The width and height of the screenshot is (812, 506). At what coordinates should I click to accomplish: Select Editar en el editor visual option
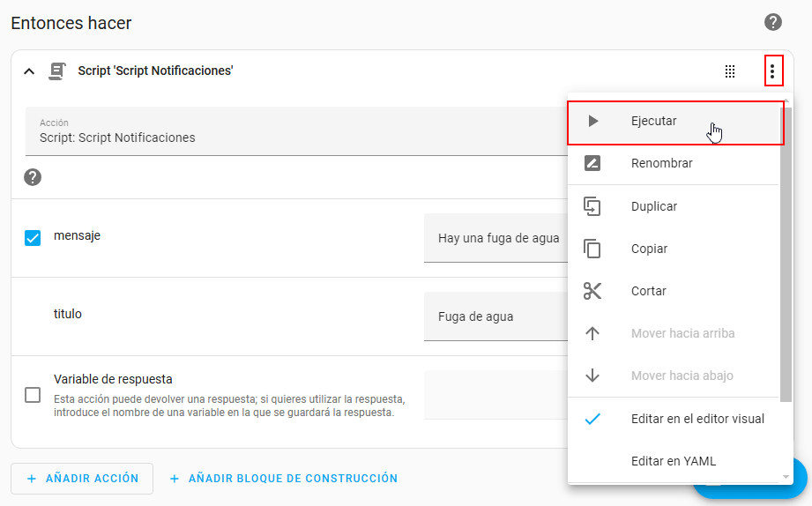(x=697, y=419)
